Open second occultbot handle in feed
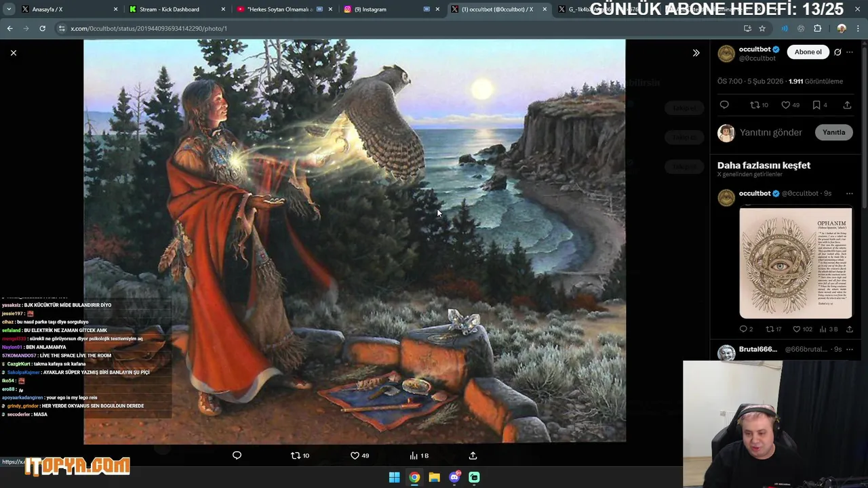868x488 pixels. coord(800,194)
